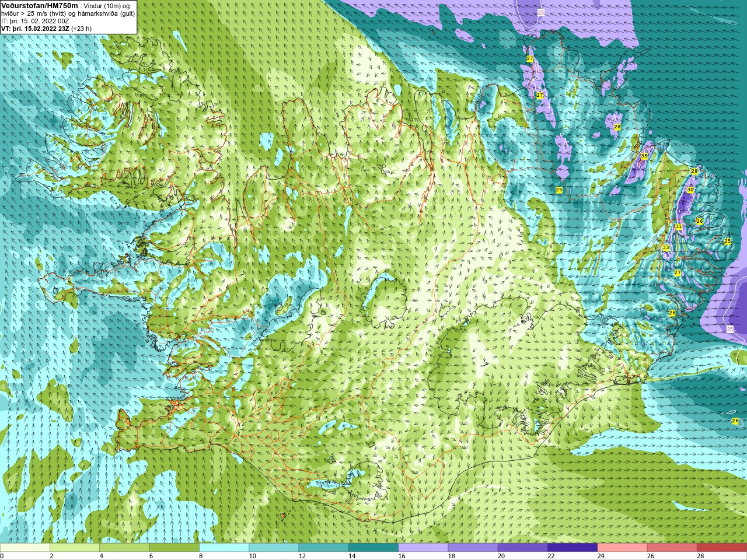Click the legend scale number 12

[302, 556]
